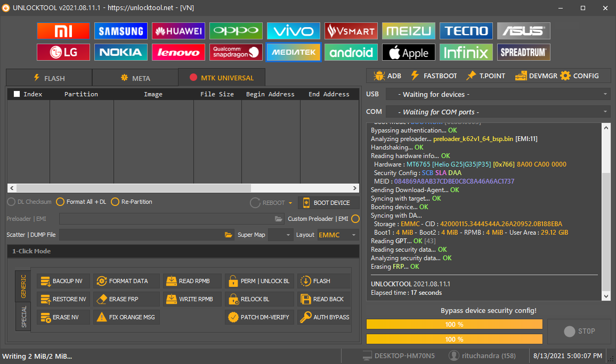This screenshot has height=364, width=616.
Task: Expand the COM ports dropdown
Action: [605, 112]
